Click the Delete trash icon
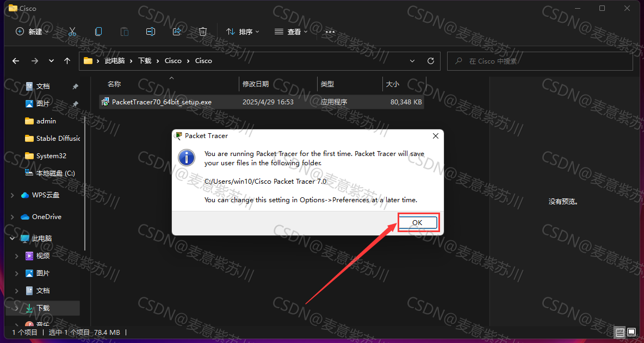 coord(202,32)
